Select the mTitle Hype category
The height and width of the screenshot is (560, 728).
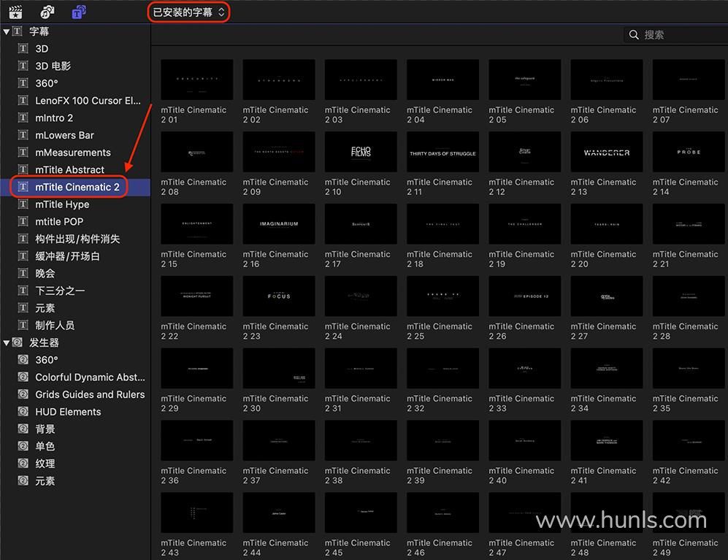click(62, 205)
